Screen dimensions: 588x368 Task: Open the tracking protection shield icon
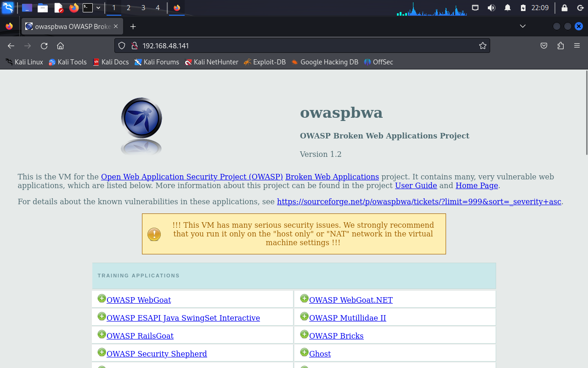coord(122,46)
